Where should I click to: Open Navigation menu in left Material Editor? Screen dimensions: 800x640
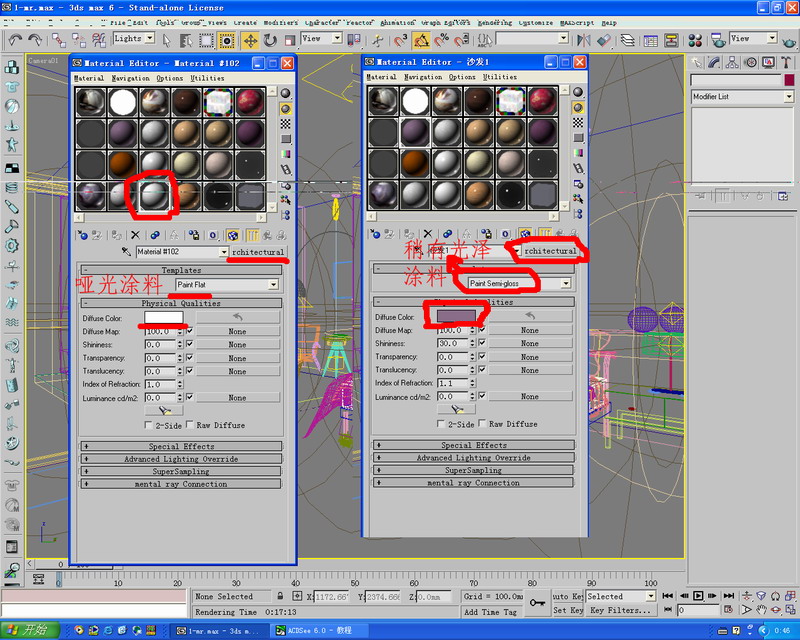coord(131,79)
